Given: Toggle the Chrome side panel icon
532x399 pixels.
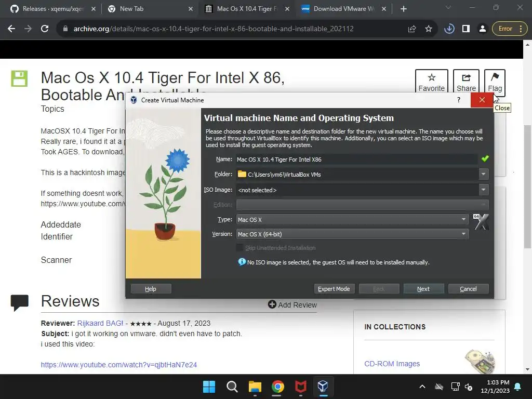Looking at the screenshot, I should pyautogui.click(x=466, y=29).
